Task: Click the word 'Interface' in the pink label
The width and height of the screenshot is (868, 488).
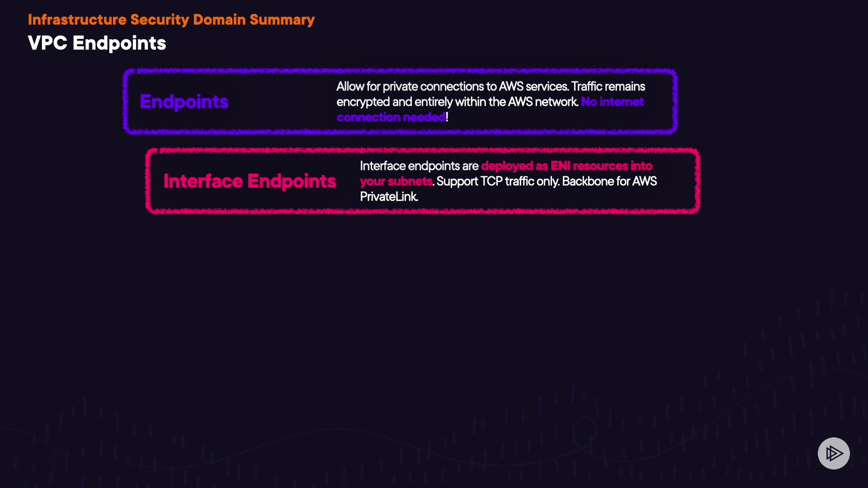Action: click(x=203, y=181)
